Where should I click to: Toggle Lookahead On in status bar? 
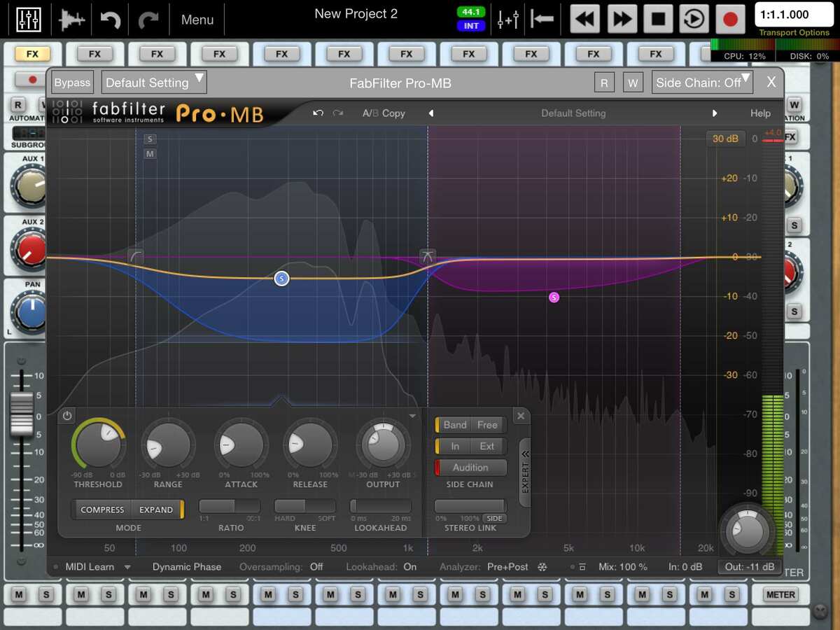410,567
